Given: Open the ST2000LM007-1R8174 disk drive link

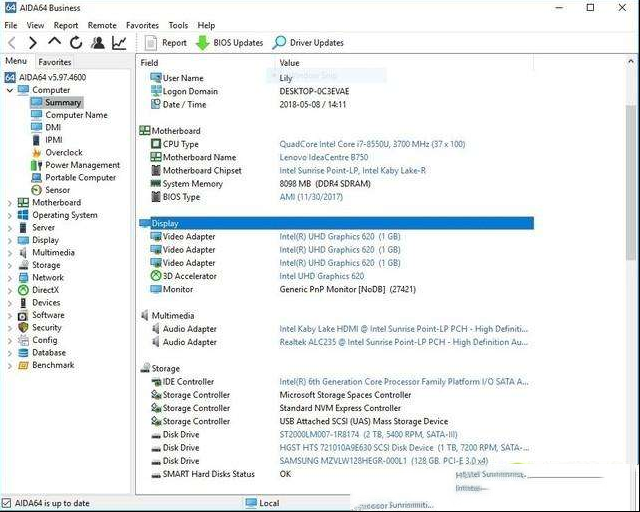Looking at the screenshot, I should click(369, 435).
